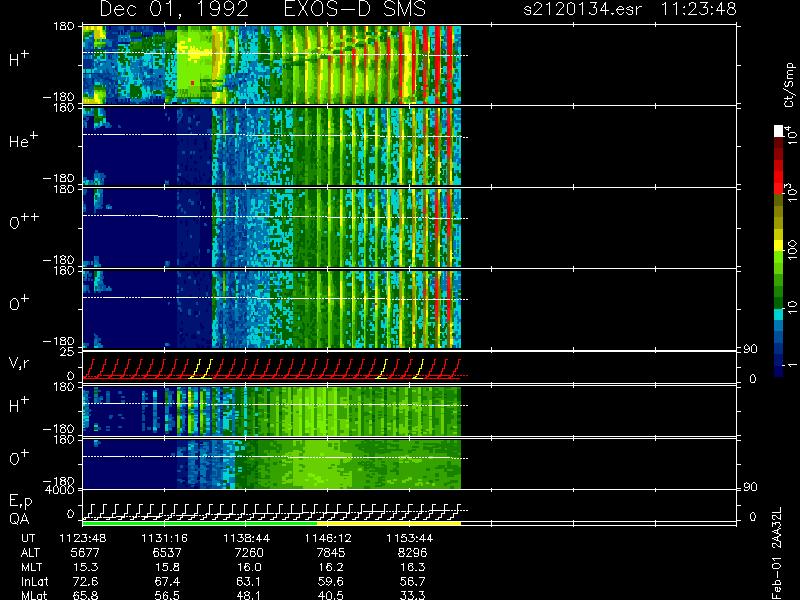Click the "Dec 01, 1992" date title

pyautogui.click(x=174, y=10)
